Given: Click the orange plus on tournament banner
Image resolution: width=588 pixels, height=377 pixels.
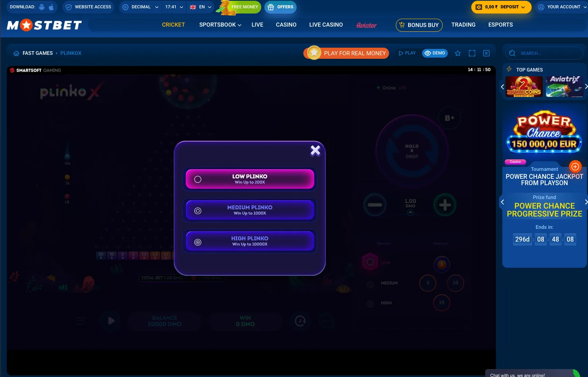Looking at the screenshot, I should 575,167.
